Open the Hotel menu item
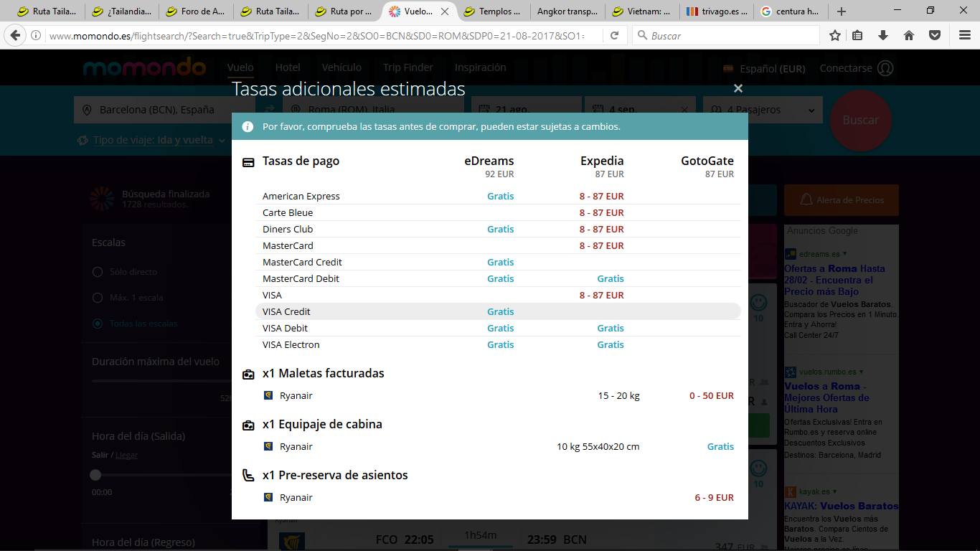This screenshot has width=980, height=551. coord(288,67)
